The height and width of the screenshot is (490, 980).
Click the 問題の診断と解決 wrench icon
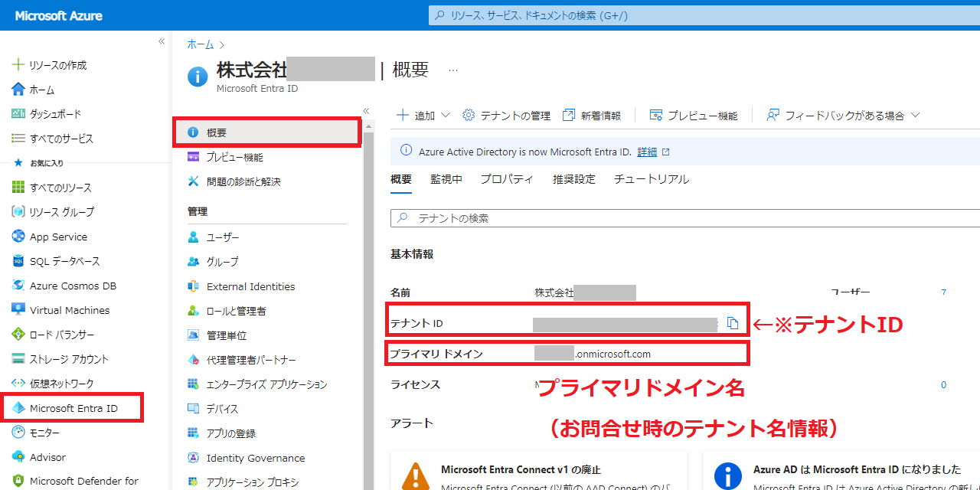[193, 181]
